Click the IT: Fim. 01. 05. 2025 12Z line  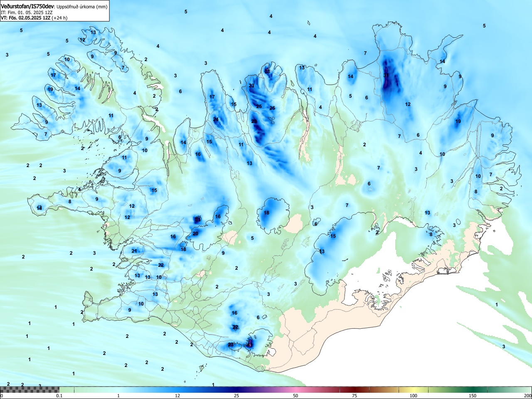(26, 12)
